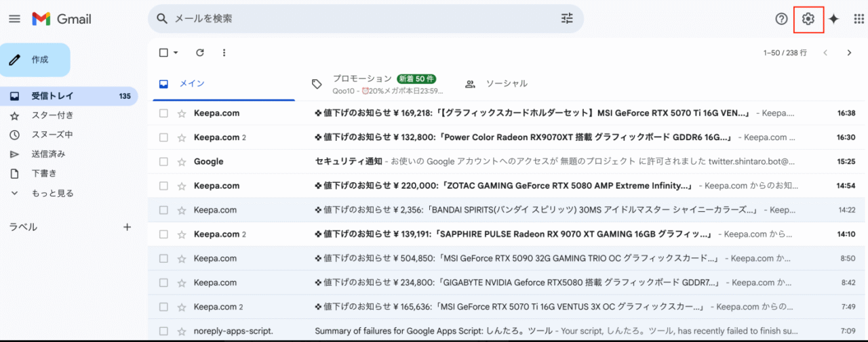Star the Keepa.com email from 14:54
This screenshot has height=342, width=868.
(181, 186)
